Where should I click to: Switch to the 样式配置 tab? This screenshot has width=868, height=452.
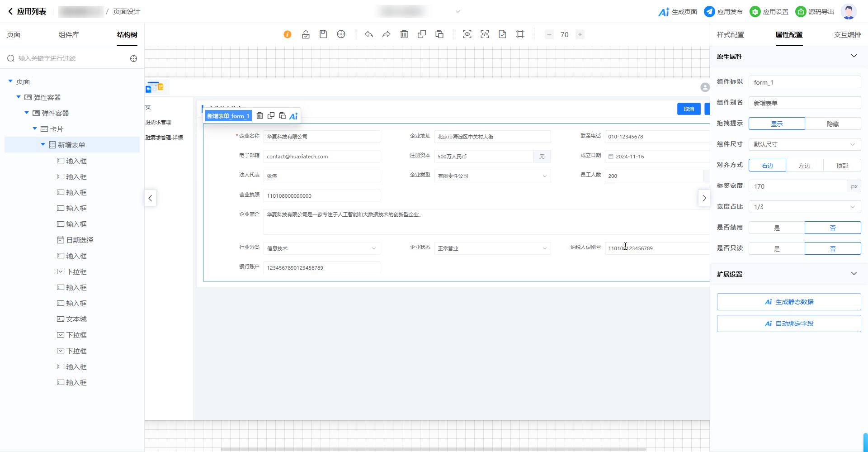pyautogui.click(x=730, y=35)
